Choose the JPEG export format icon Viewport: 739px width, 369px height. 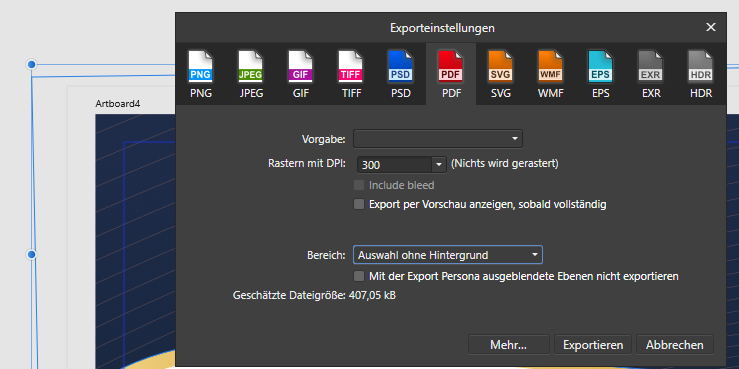click(x=251, y=67)
